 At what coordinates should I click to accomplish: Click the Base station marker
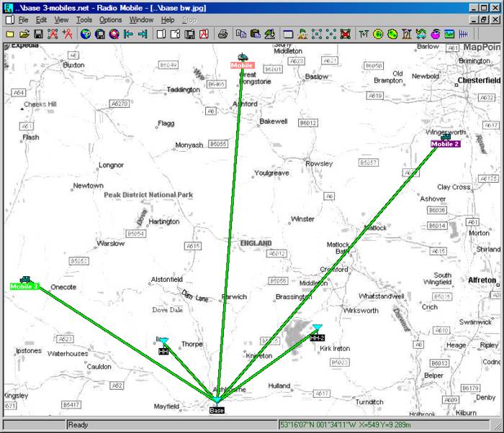[217, 401]
